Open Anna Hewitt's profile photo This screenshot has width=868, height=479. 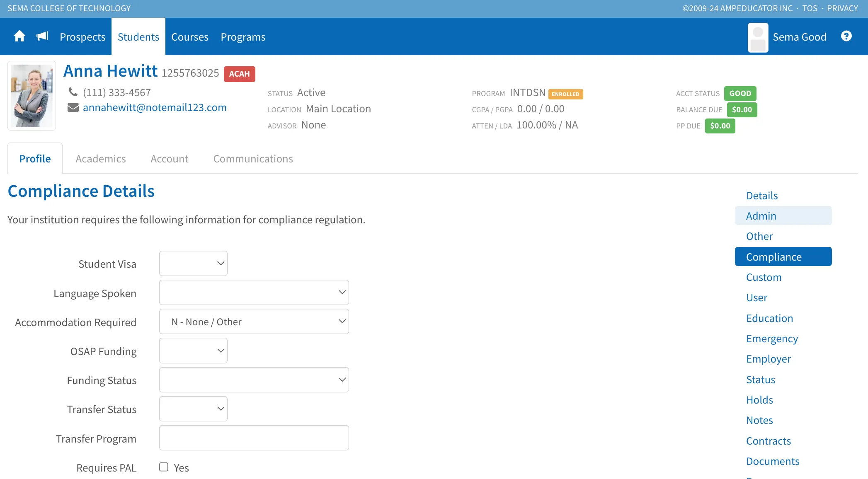pos(32,96)
